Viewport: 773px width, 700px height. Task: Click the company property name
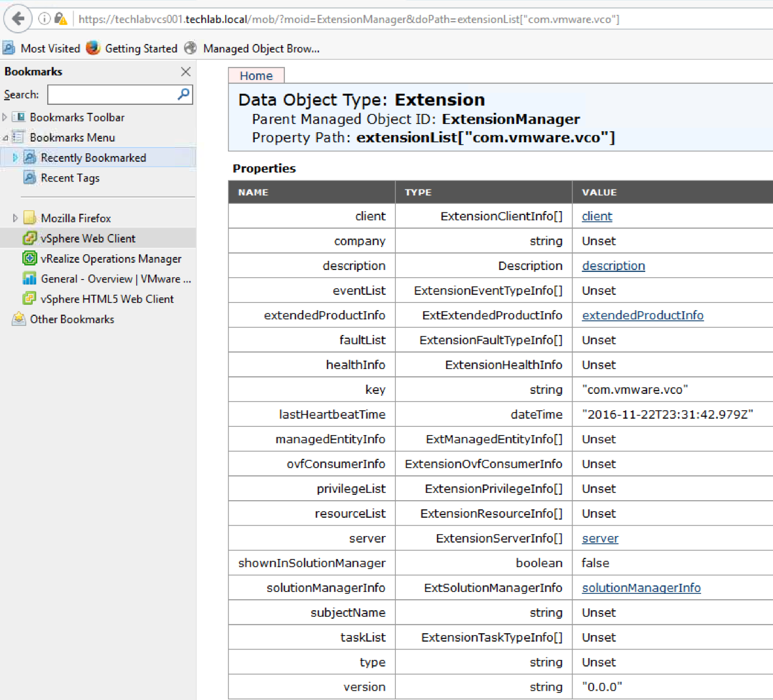coord(360,241)
